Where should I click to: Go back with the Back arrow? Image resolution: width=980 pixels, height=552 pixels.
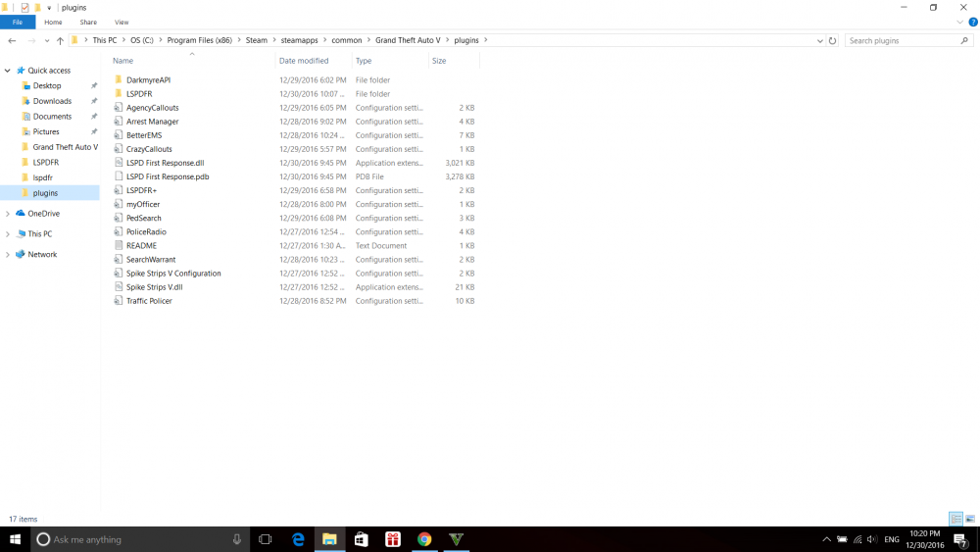12,40
